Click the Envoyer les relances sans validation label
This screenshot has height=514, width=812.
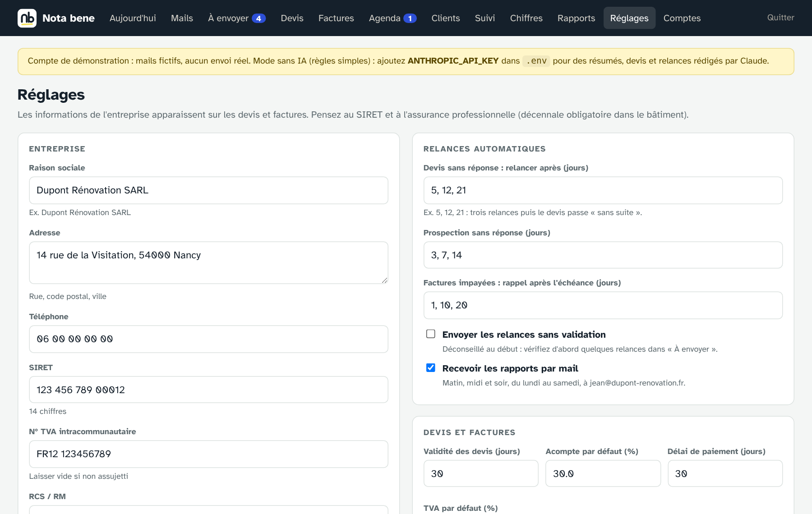coord(524,335)
